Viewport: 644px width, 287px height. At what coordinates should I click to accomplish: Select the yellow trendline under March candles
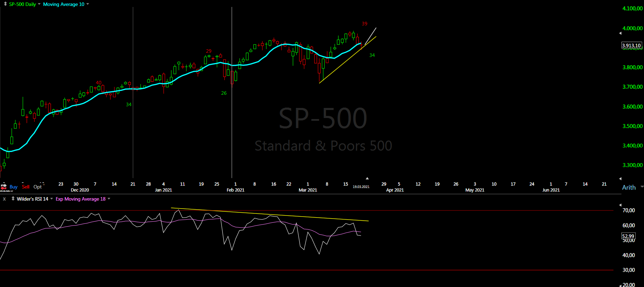click(348, 59)
